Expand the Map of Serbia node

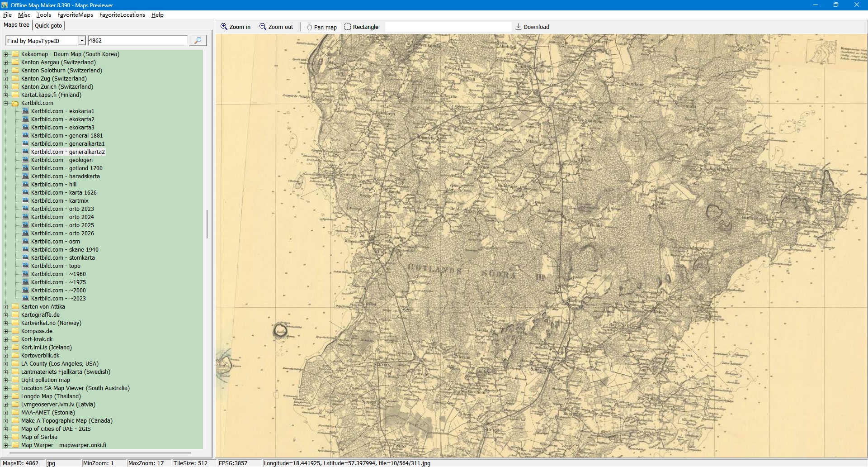coord(6,437)
